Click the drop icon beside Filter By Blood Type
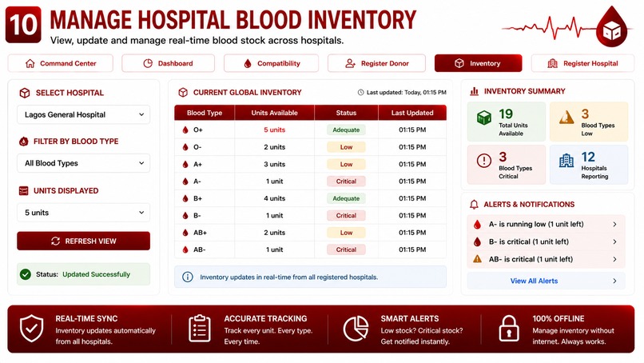The width and height of the screenshot is (644, 363). pyautogui.click(x=24, y=142)
